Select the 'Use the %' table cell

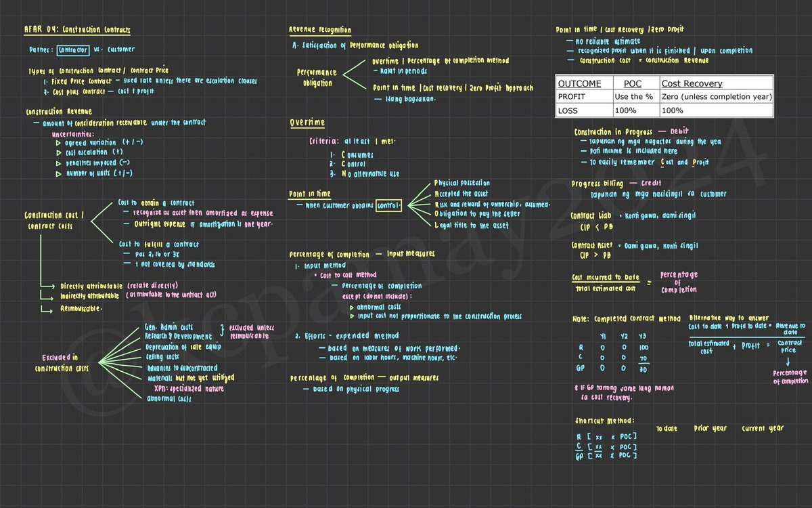point(634,96)
